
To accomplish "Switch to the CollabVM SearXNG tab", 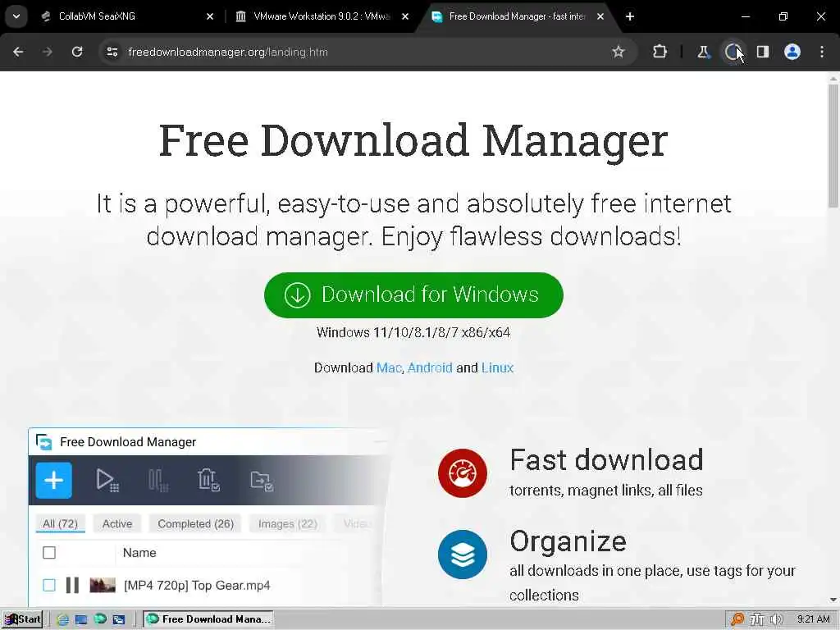I will point(125,16).
